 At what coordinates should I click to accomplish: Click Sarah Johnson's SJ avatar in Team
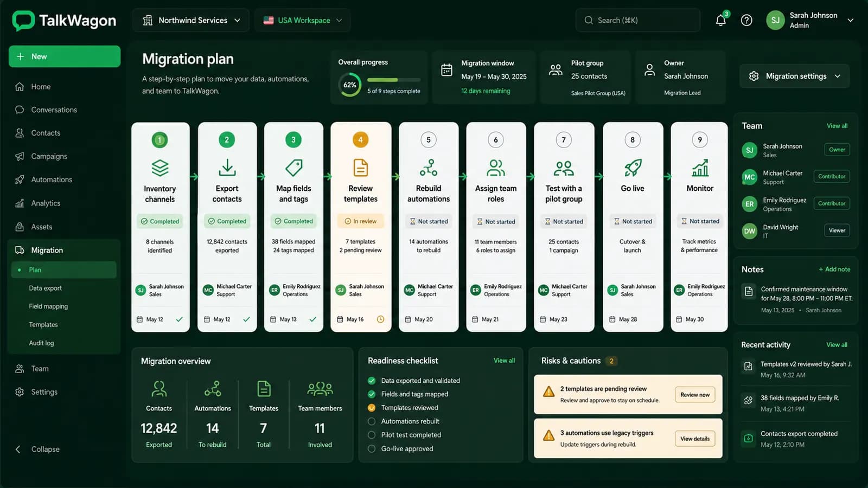750,150
